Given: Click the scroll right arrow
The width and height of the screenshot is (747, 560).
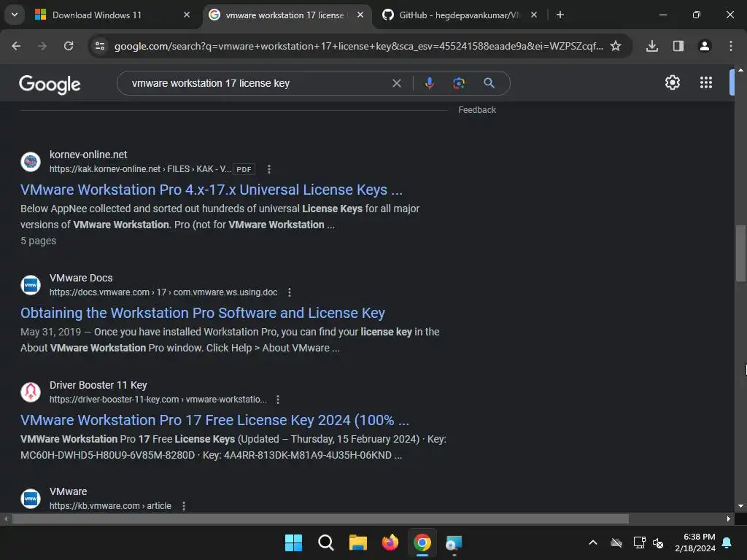Looking at the screenshot, I should pyautogui.click(x=729, y=518).
